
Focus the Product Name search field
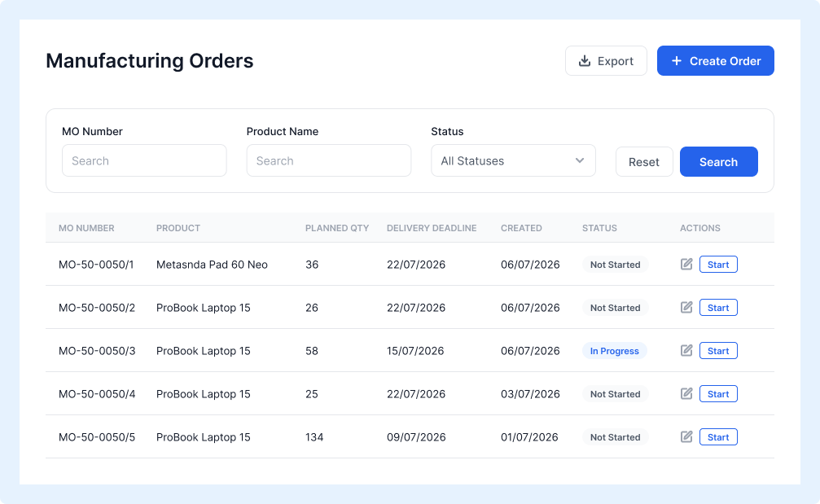tap(329, 160)
